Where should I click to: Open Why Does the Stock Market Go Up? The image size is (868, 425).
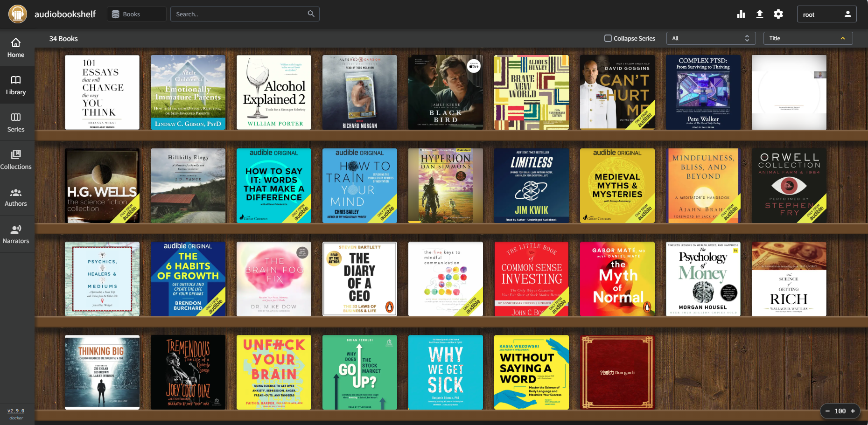click(360, 372)
